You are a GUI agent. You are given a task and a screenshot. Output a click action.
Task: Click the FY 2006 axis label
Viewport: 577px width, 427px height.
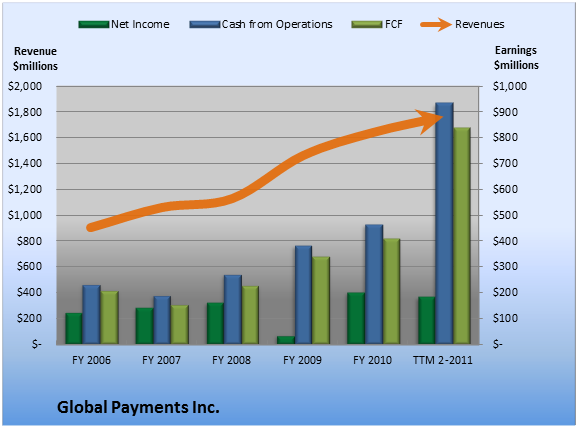91,360
